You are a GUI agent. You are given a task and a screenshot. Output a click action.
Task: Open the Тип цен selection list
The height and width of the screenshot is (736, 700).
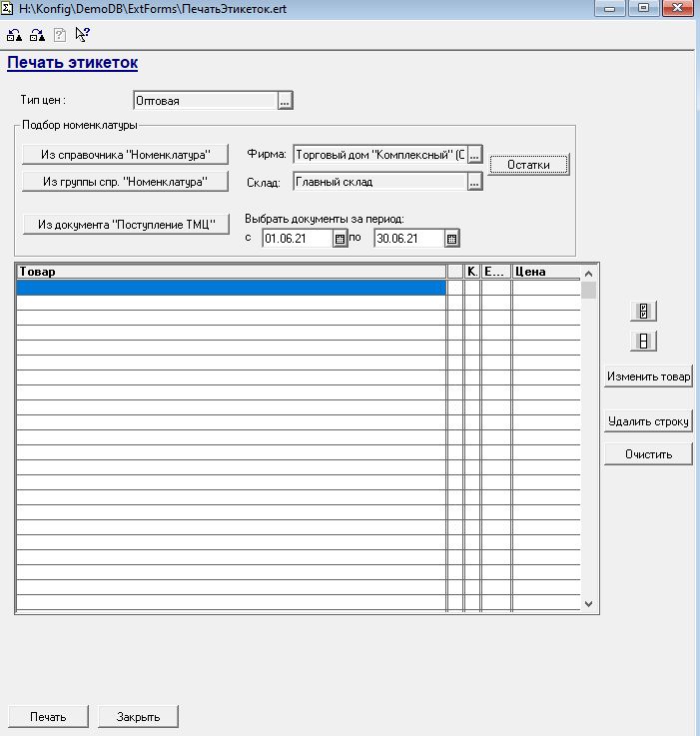[x=285, y=100]
